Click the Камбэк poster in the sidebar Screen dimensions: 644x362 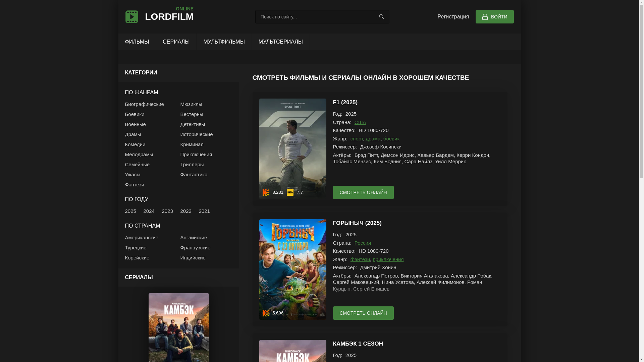coord(178,327)
